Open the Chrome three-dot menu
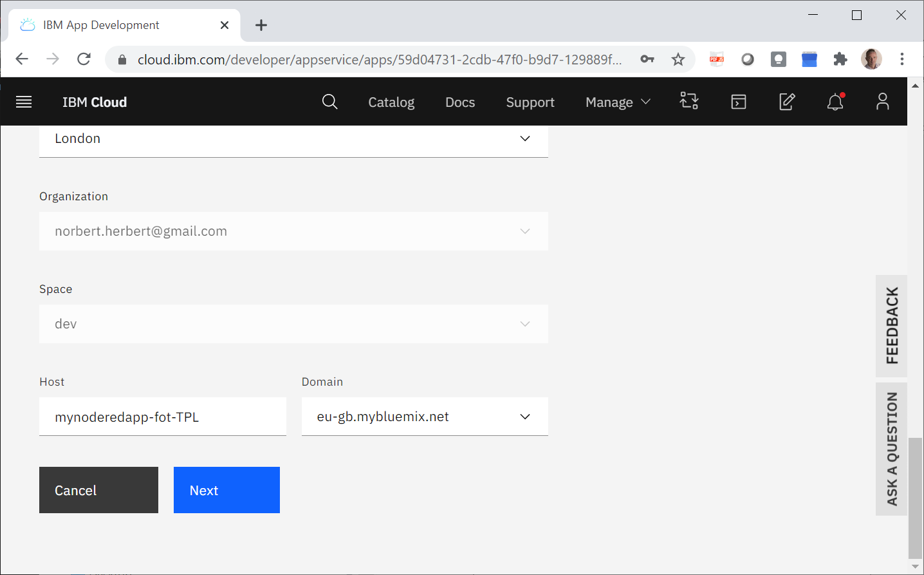This screenshot has width=924, height=575. pos(902,59)
